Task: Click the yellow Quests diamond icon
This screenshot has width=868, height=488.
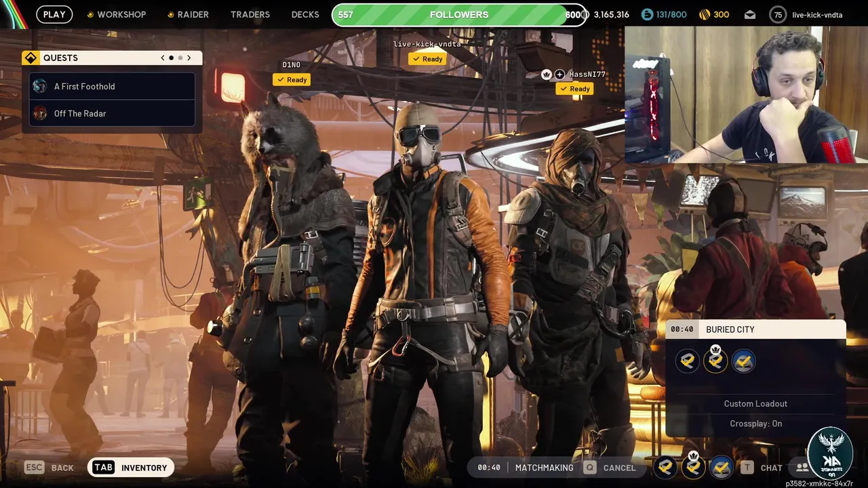Action: tap(31, 58)
